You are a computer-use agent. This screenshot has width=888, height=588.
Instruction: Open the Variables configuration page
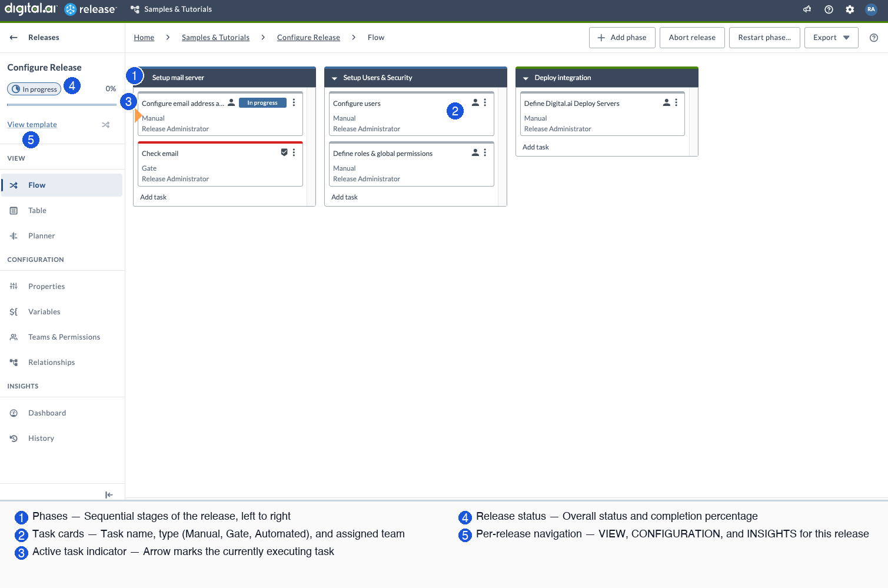62,312
